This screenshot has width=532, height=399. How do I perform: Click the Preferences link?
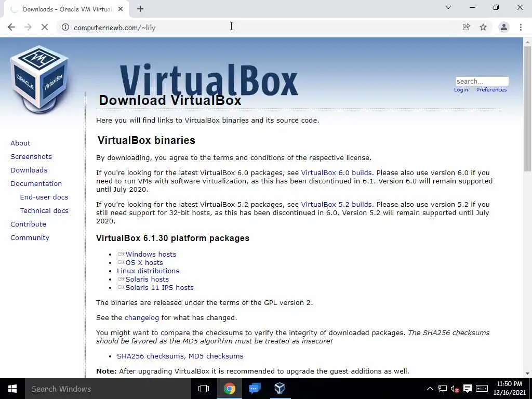tap(491, 89)
